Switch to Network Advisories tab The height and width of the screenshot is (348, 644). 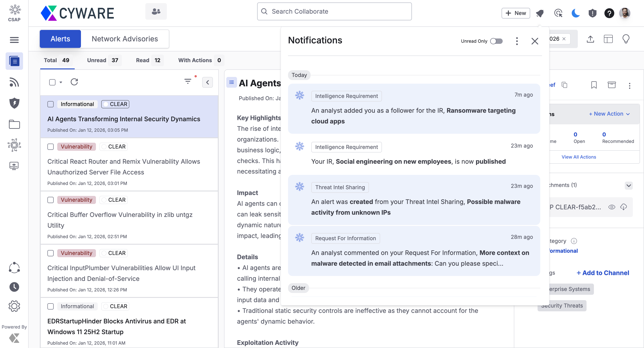(x=125, y=39)
